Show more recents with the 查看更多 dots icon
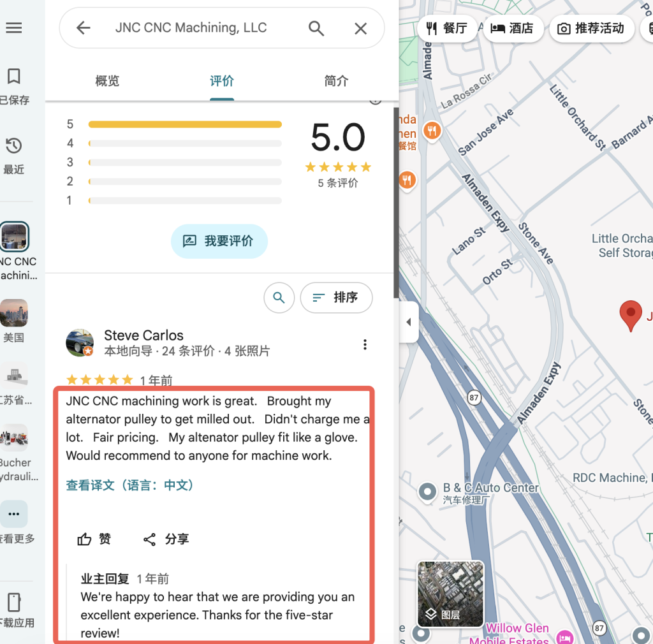This screenshot has width=653, height=644. tap(14, 514)
